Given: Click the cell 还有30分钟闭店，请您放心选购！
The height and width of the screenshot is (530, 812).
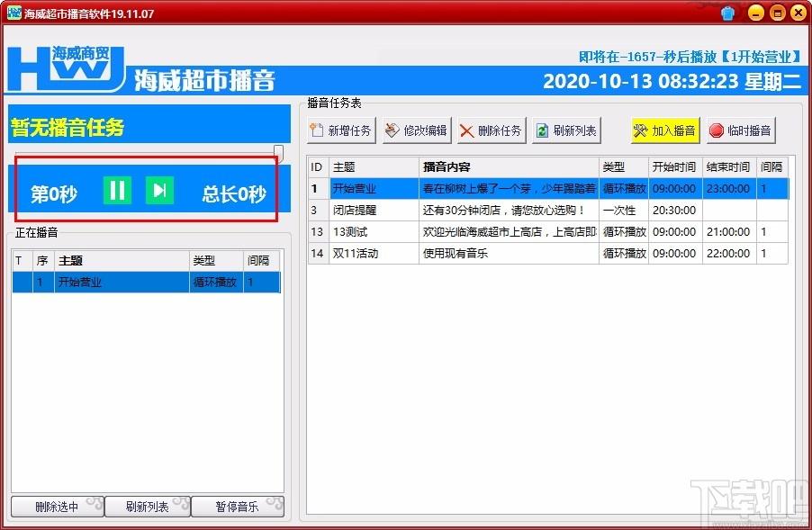Looking at the screenshot, I should pyautogui.click(x=509, y=211).
